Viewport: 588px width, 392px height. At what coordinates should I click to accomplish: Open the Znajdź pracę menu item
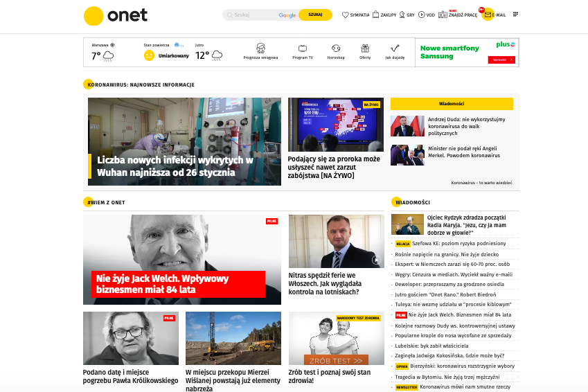pos(458,15)
